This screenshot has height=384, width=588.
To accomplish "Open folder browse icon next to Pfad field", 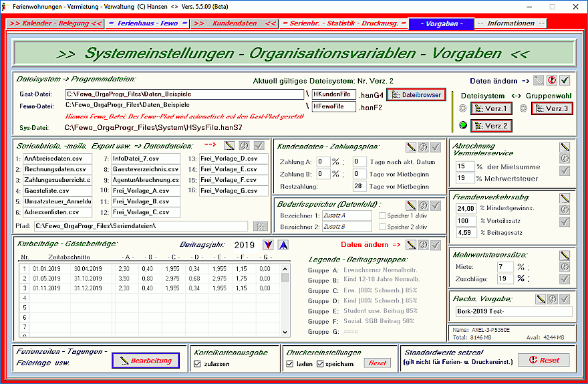I will point(261,226).
